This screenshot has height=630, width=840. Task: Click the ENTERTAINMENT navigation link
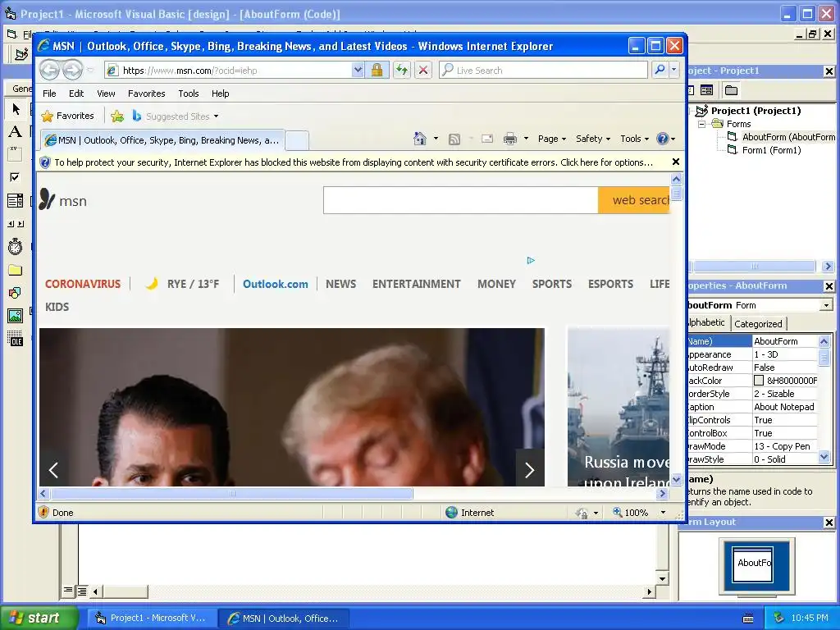(x=416, y=284)
